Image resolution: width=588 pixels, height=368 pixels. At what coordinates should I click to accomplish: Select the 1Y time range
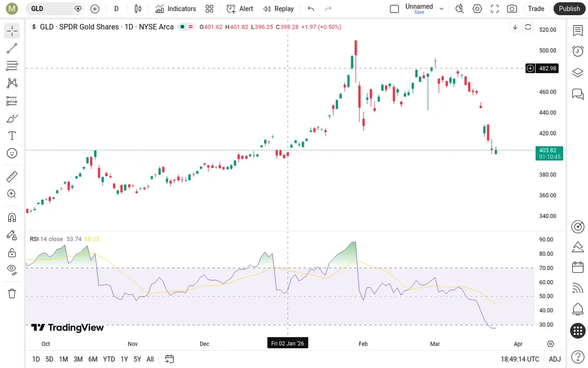pyautogui.click(x=124, y=359)
